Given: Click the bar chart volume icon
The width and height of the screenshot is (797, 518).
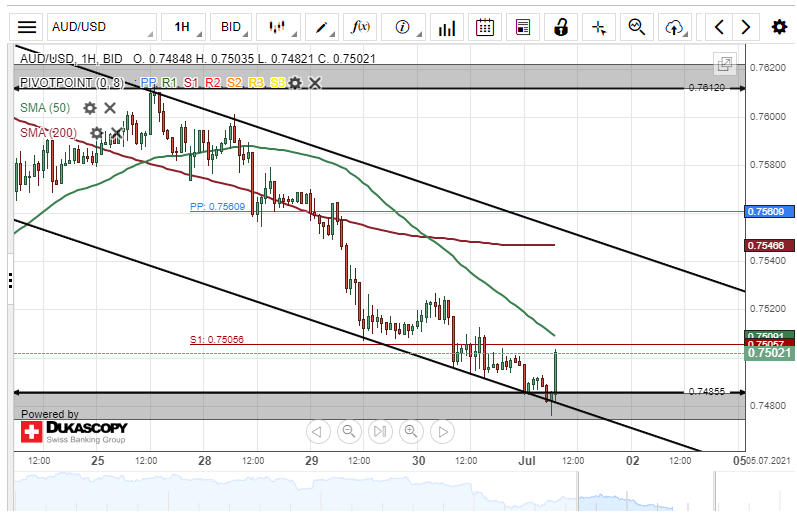Looking at the screenshot, I should (447, 27).
